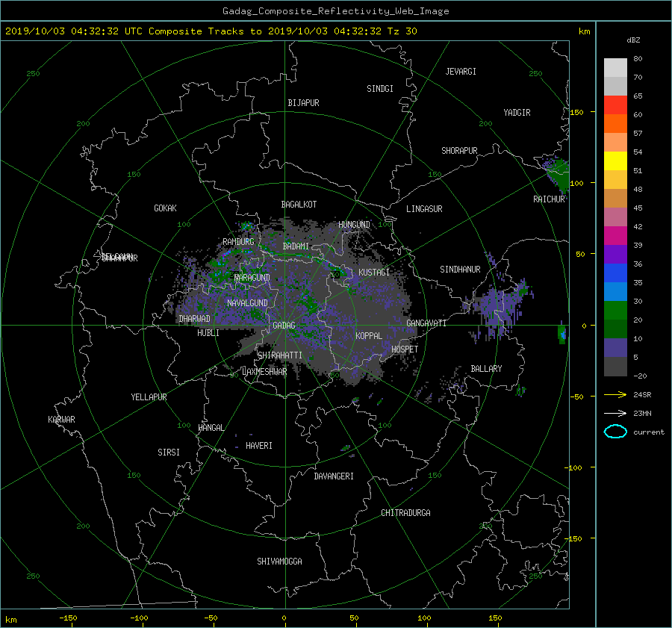Click the Gadag_Composite_Reflectivity_Web_Image title
The height and width of the screenshot is (628, 672).
tap(335, 11)
